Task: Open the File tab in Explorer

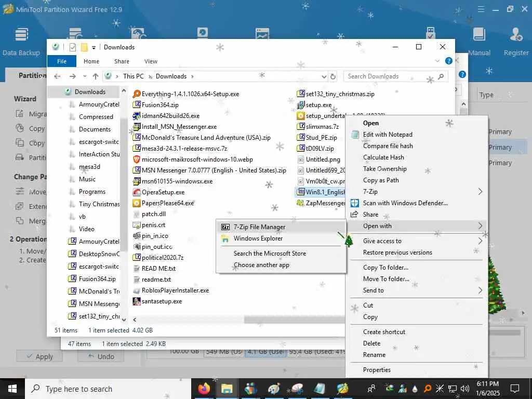Action: 62,61
